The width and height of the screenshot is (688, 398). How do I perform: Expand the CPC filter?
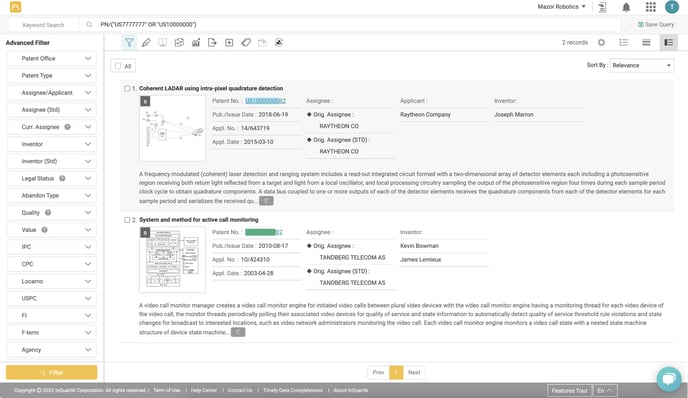point(52,264)
